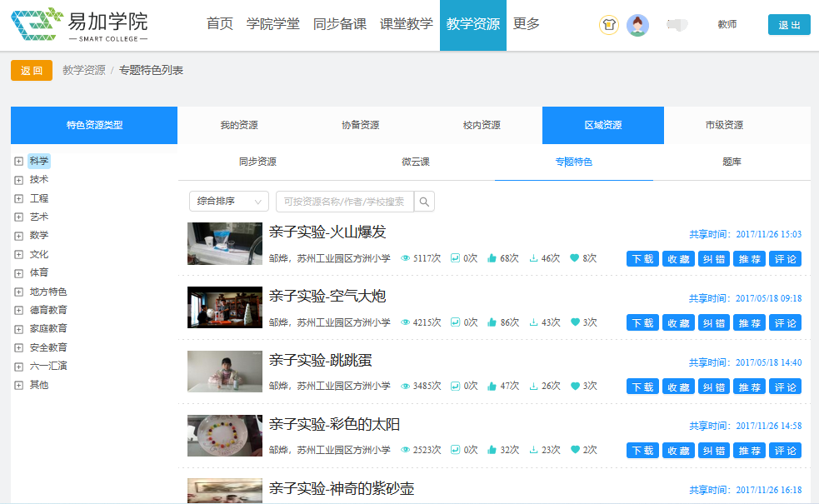Click 教学资源 breadcrumb link

pyautogui.click(x=84, y=71)
